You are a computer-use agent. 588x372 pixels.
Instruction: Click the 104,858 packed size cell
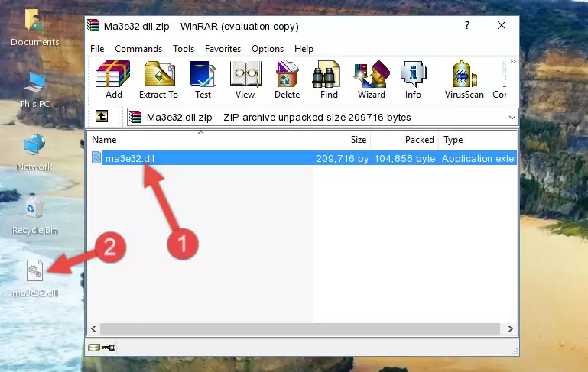coord(404,158)
